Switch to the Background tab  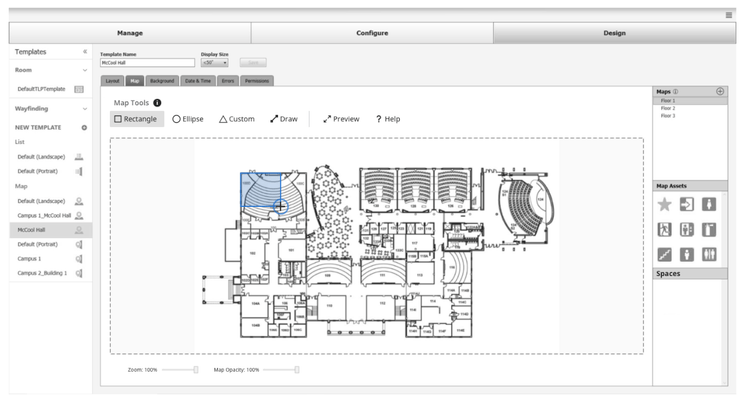[162, 80]
